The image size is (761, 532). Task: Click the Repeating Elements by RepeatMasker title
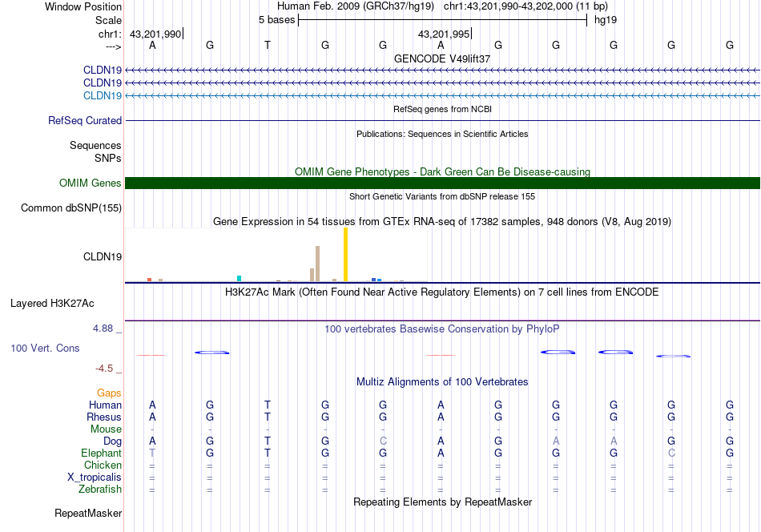pyautogui.click(x=442, y=502)
